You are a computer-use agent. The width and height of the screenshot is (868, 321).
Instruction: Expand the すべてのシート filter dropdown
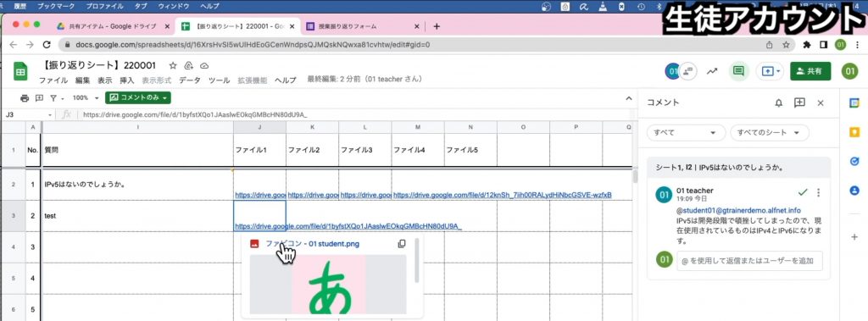tap(770, 133)
